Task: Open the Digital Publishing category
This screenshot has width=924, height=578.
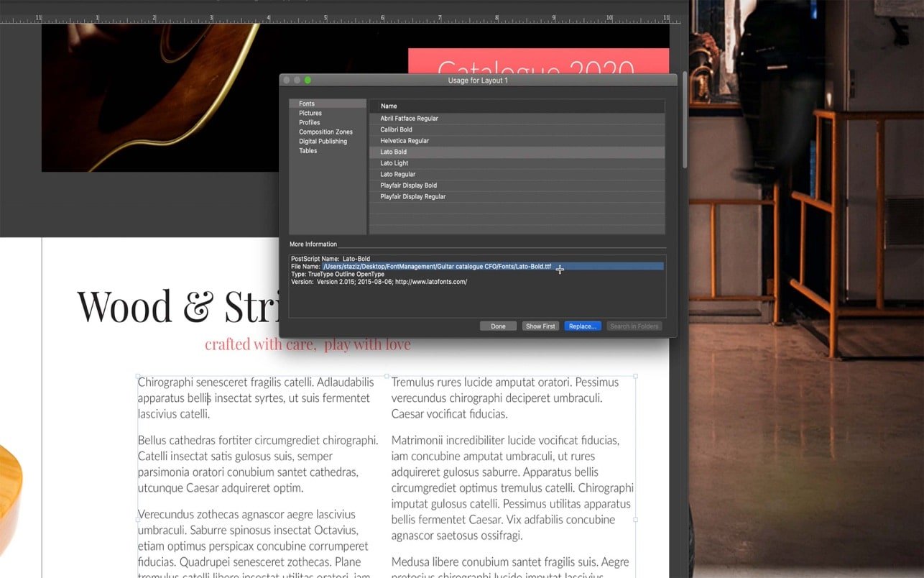Action: 323,141
